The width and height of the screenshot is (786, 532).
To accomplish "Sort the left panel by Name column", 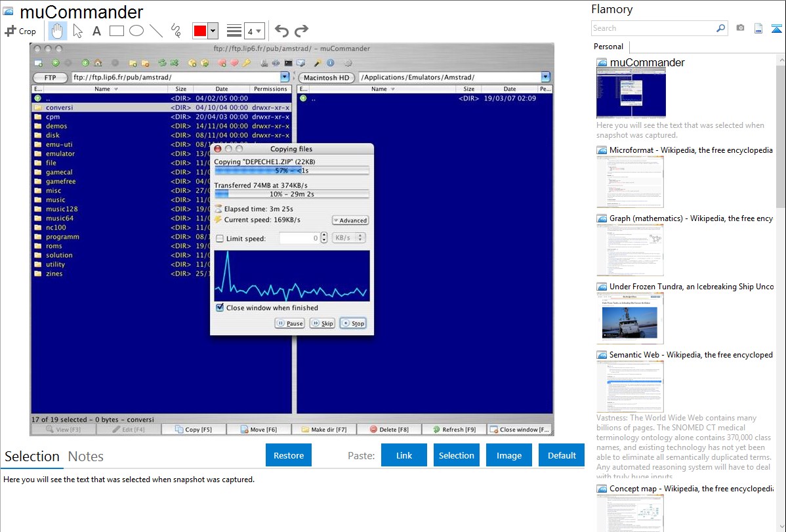I will tap(106, 89).
